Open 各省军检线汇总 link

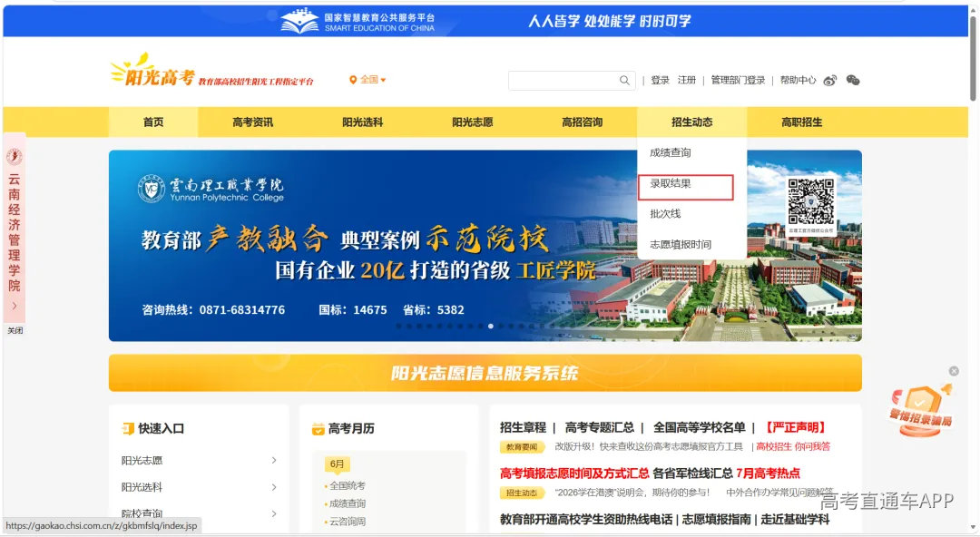click(692, 474)
